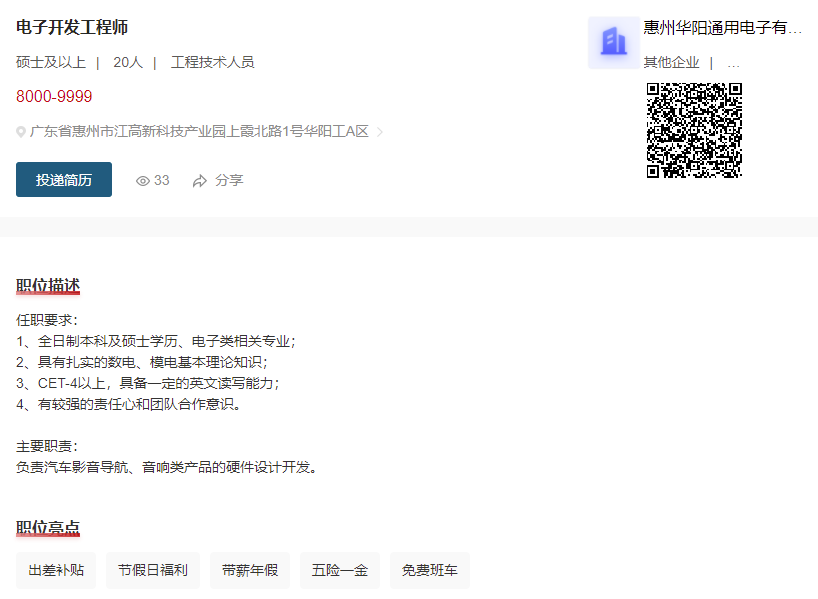Click the 投递简历 button
Viewport: 818px width, 599px height.
[x=64, y=179]
